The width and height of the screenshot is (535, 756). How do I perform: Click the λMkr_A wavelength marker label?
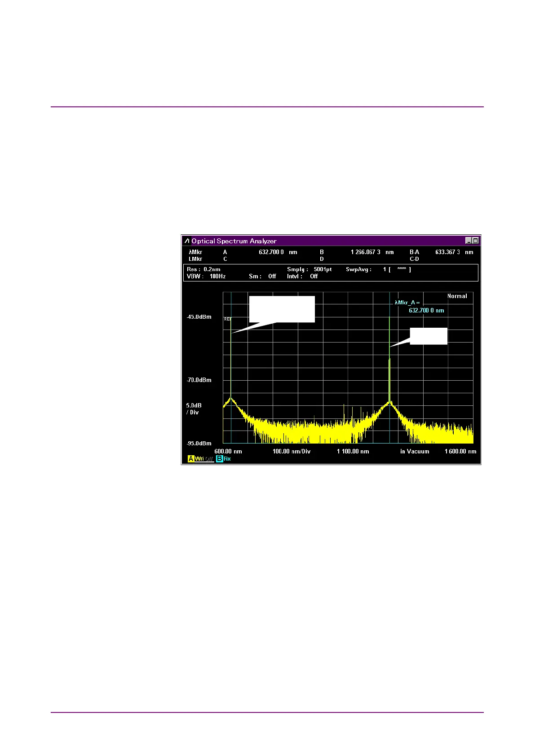pos(407,303)
